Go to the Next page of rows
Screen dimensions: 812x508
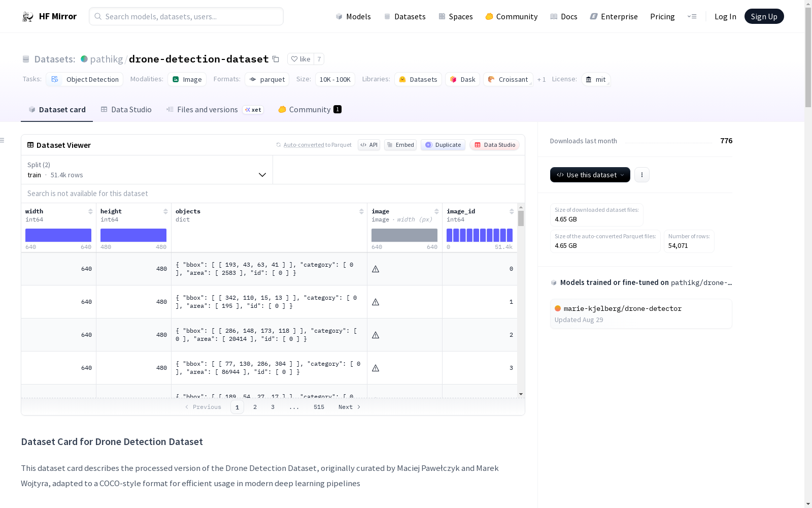(349, 407)
